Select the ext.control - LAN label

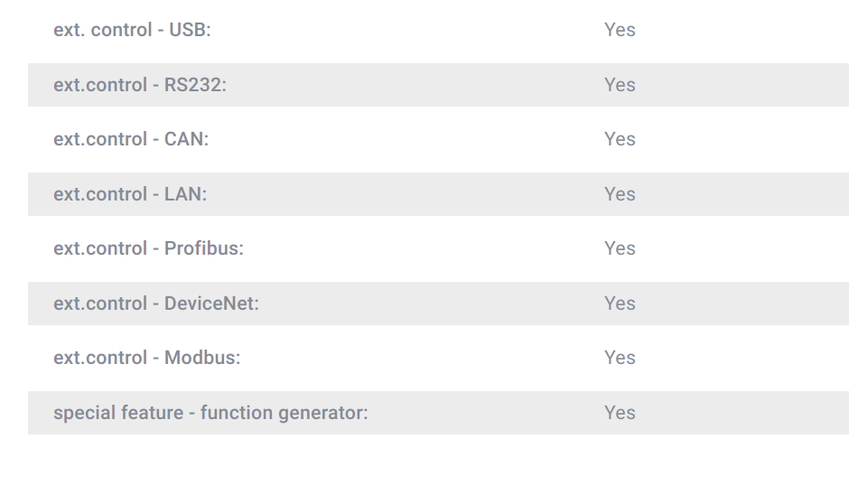tap(130, 194)
